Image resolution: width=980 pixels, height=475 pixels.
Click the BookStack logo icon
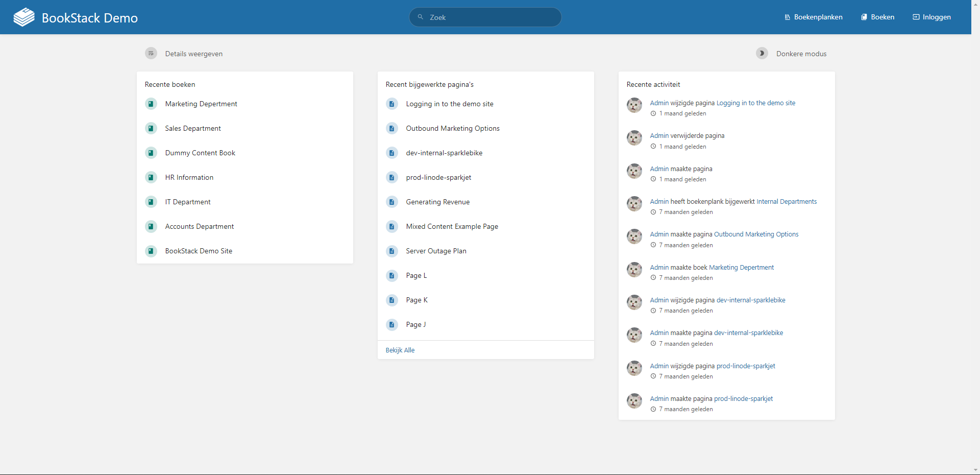point(23,17)
